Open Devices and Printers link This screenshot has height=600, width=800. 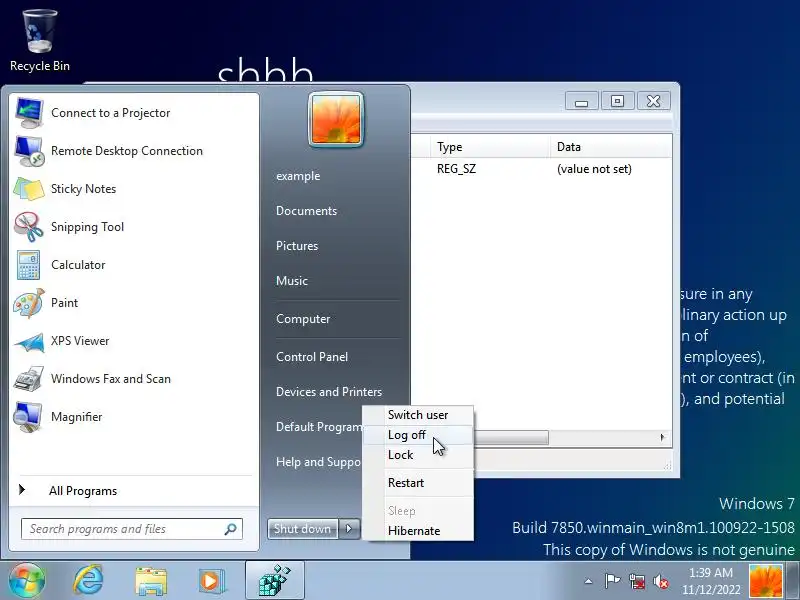(329, 392)
